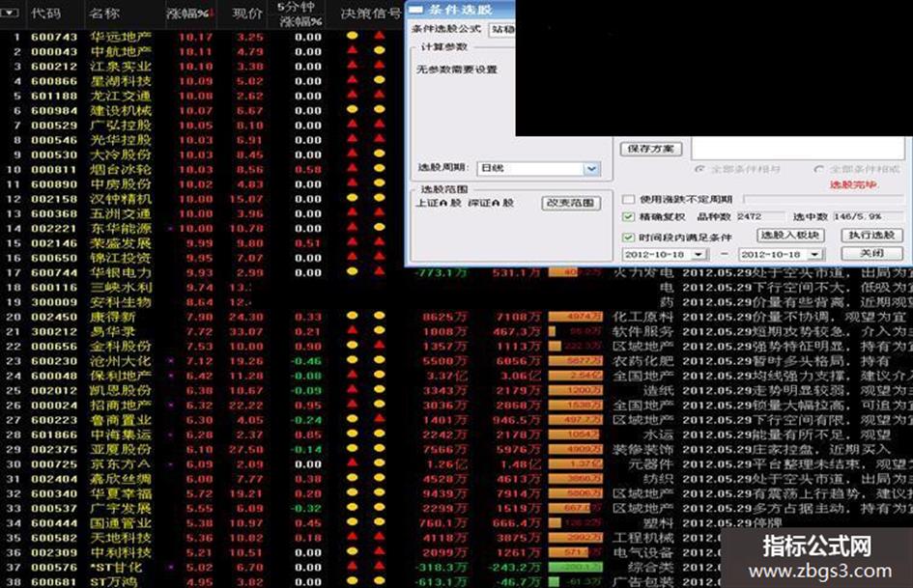The width and height of the screenshot is (913, 588).
Task: Click price 15.07 in 汉钟精机 row
Action: tap(246, 199)
